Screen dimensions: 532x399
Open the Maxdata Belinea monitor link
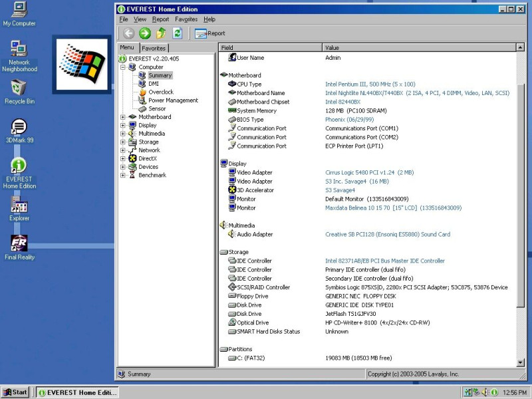point(393,207)
